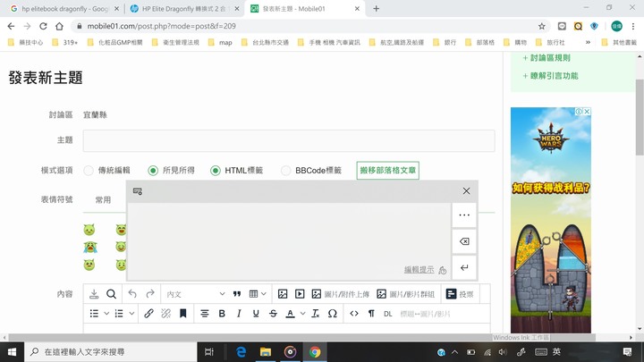Open Task View on the taskbar

(x=209, y=352)
